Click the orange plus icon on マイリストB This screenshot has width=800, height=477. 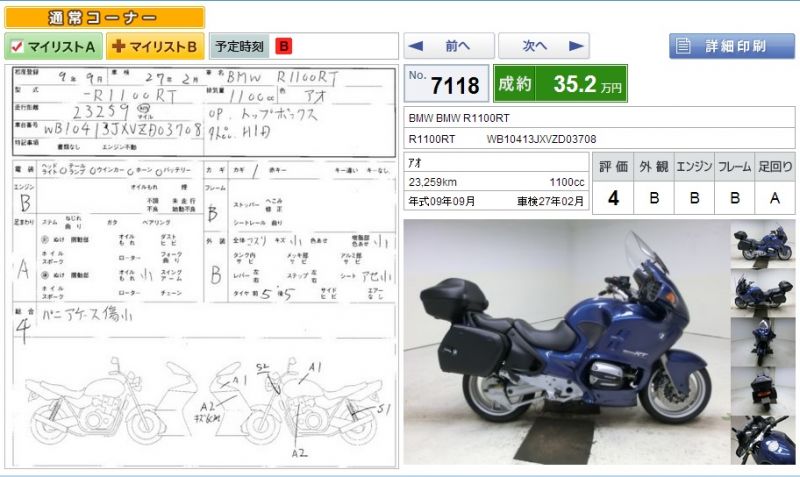[x=118, y=46]
